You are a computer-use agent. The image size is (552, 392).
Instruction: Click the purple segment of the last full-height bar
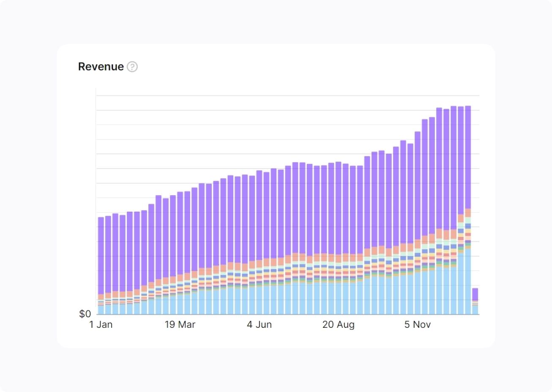pos(468,156)
